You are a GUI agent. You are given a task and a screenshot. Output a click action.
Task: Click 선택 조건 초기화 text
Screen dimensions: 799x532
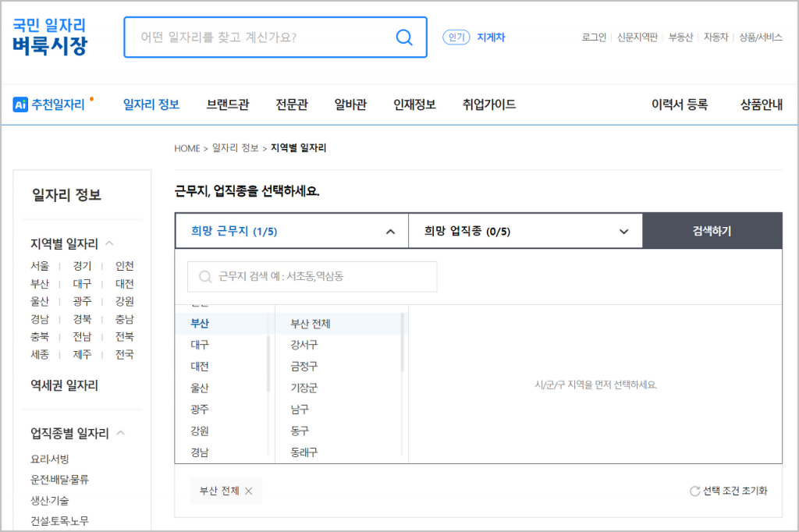click(x=735, y=491)
